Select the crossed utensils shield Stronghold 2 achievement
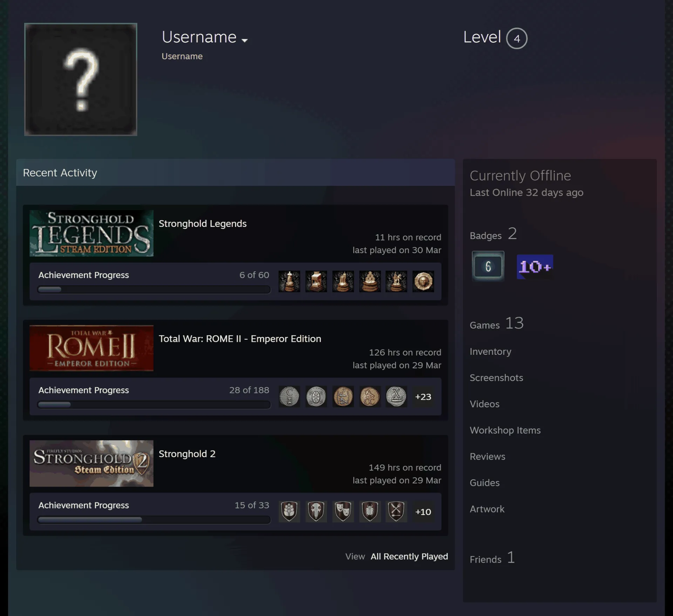Screen dimensions: 673x616 point(396,512)
